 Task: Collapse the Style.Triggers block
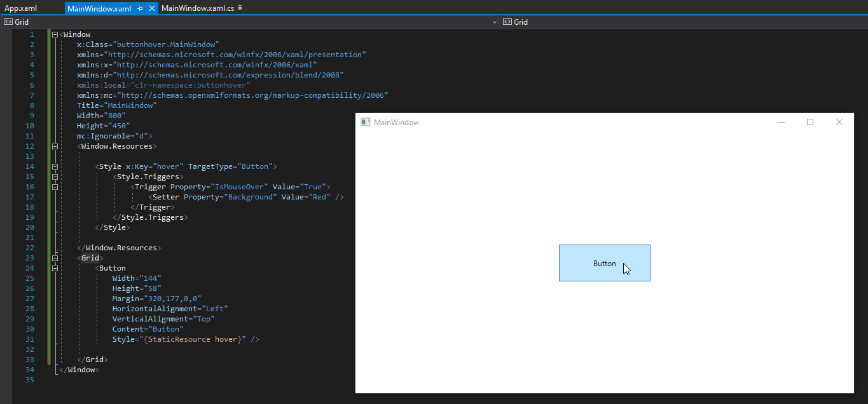[x=55, y=177]
